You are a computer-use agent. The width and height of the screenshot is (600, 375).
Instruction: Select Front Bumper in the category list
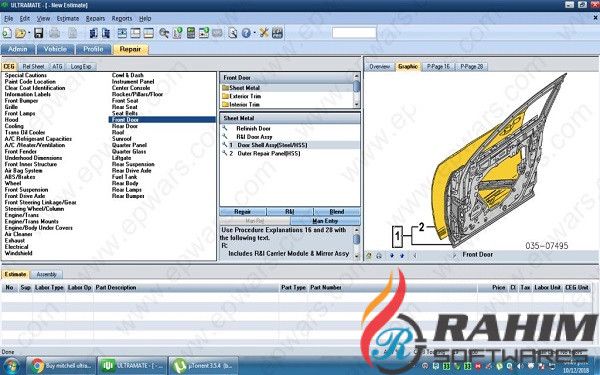tap(21, 101)
